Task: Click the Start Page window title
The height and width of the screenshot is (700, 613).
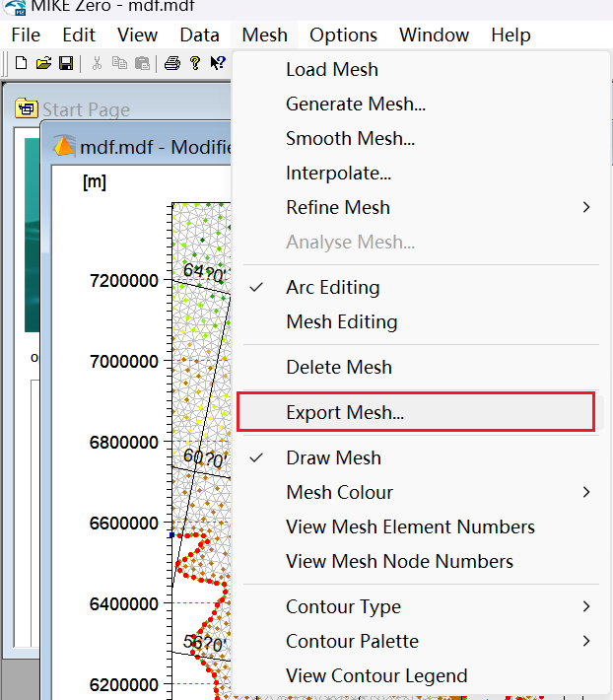Action: click(x=86, y=109)
